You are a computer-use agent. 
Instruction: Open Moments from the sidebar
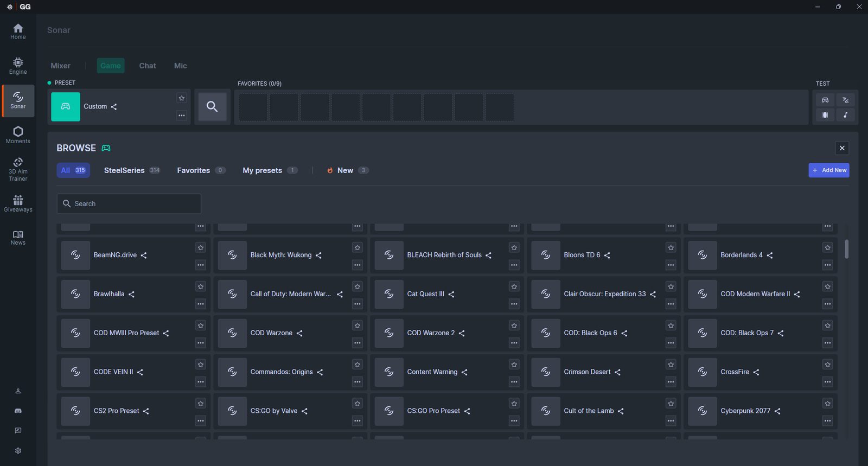(x=18, y=135)
